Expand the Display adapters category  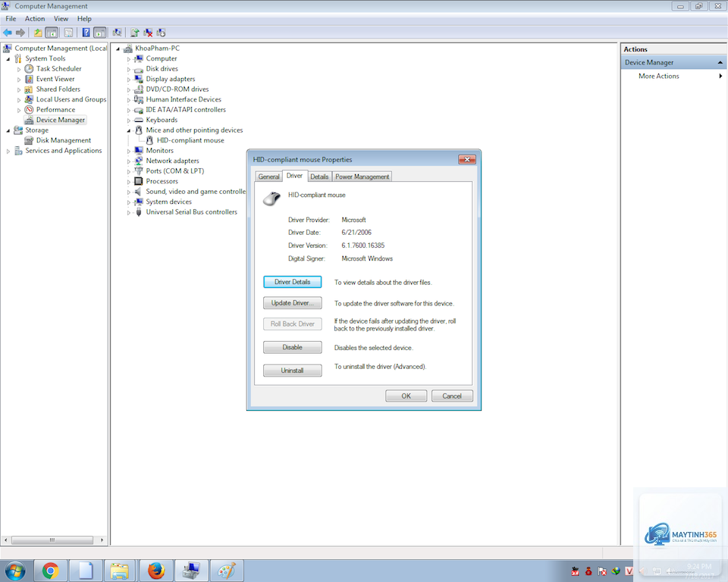[129, 80]
